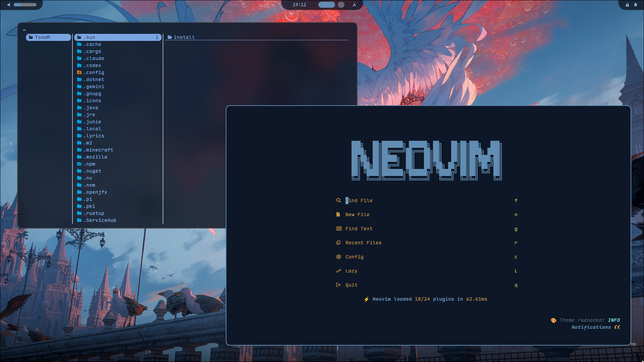Click the n shortcut key hint
The image size is (644, 362).
tap(516, 215)
